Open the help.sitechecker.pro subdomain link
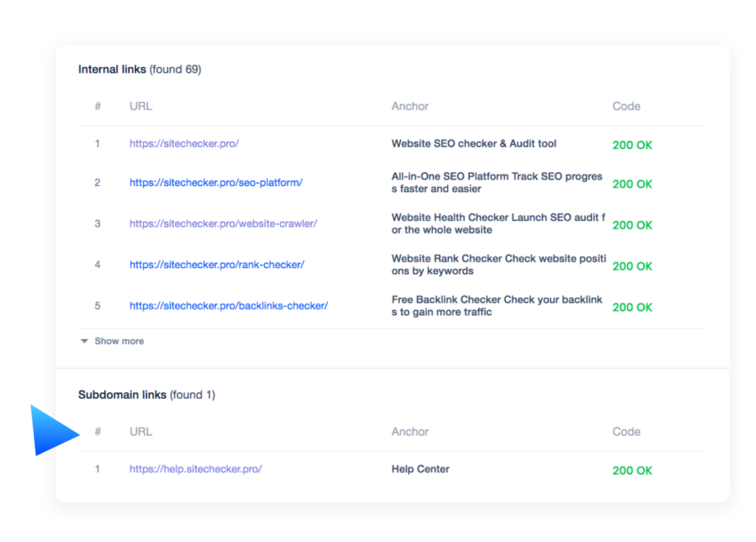This screenshot has width=756, height=542. [x=195, y=469]
